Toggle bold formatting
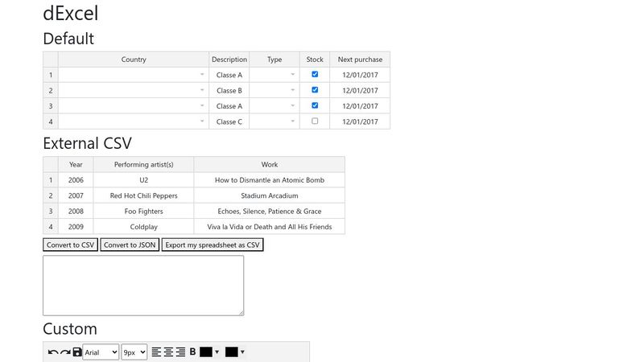644x362 pixels. pyautogui.click(x=192, y=352)
